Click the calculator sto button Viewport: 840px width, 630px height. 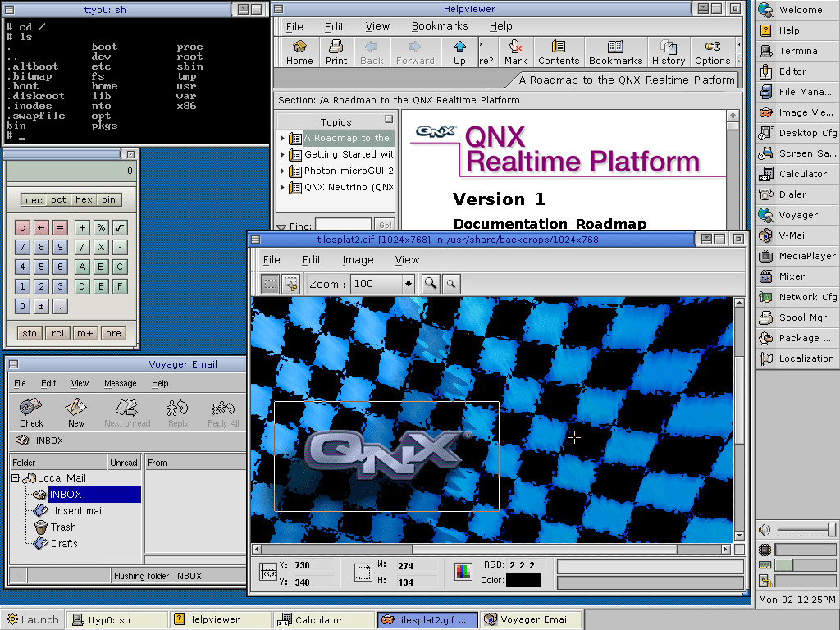point(30,333)
